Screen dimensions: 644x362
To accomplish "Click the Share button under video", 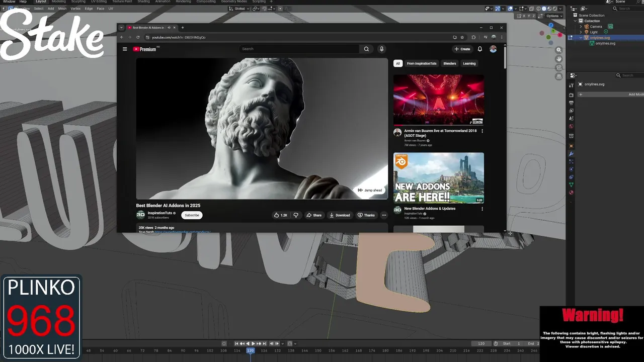I will click(314, 215).
